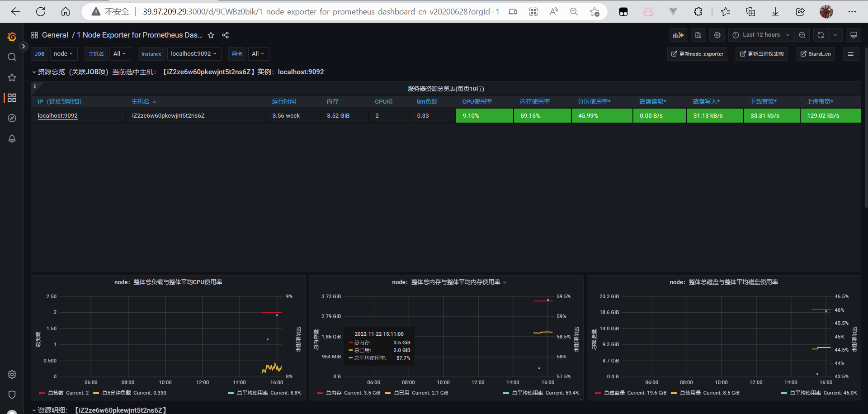The image size is (868, 414).
Task: Open dashboard links hamburger menu
Action: (850, 54)
